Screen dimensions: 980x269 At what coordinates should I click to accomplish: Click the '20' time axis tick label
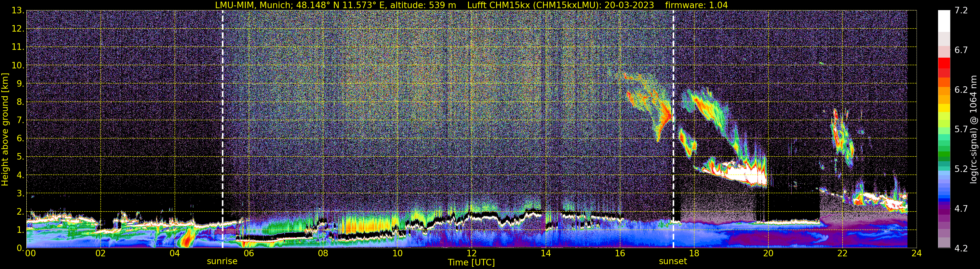pyautogui.click(x=768, y=253)
